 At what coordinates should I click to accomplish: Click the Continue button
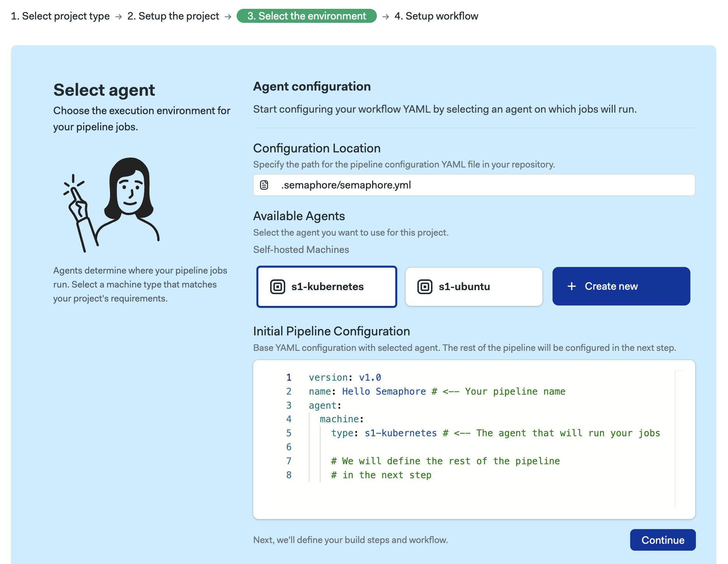coord(663,540)
